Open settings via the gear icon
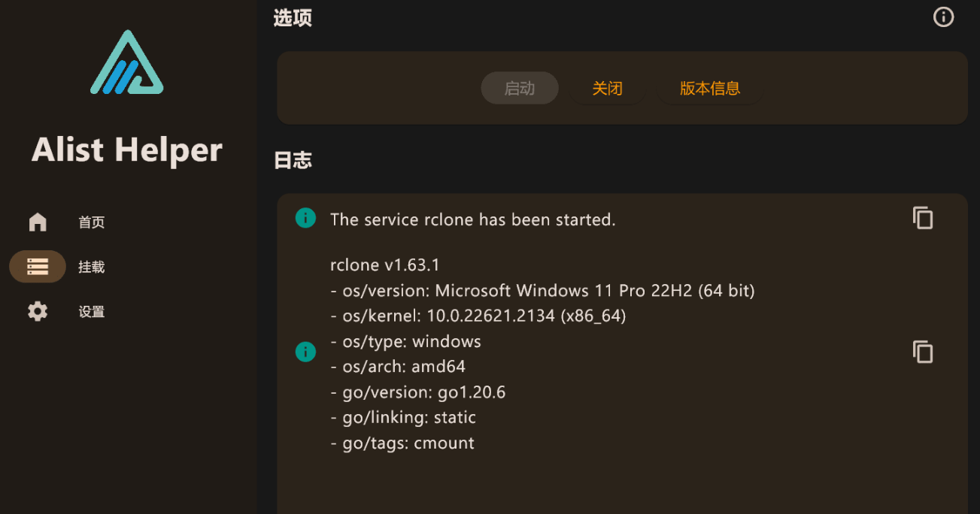Image resolution: width=980 pixels, height=514 pixels. (37, 311)
